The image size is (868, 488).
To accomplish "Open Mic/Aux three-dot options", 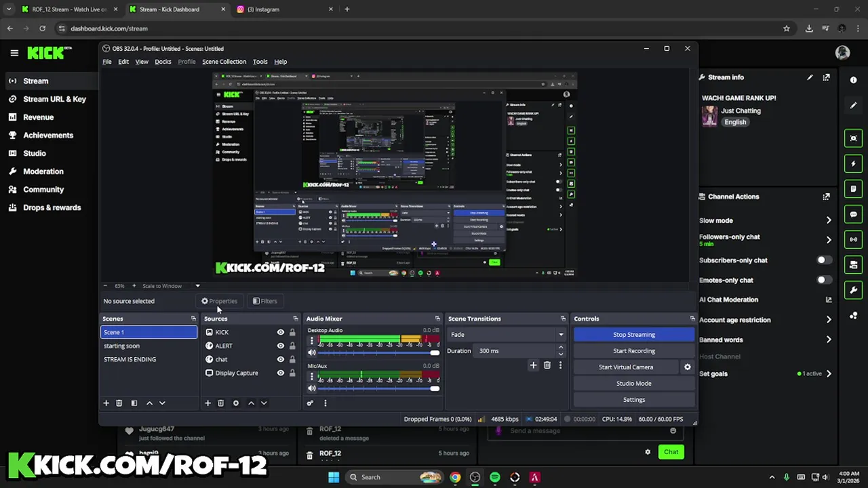I will tap(312, 377).
